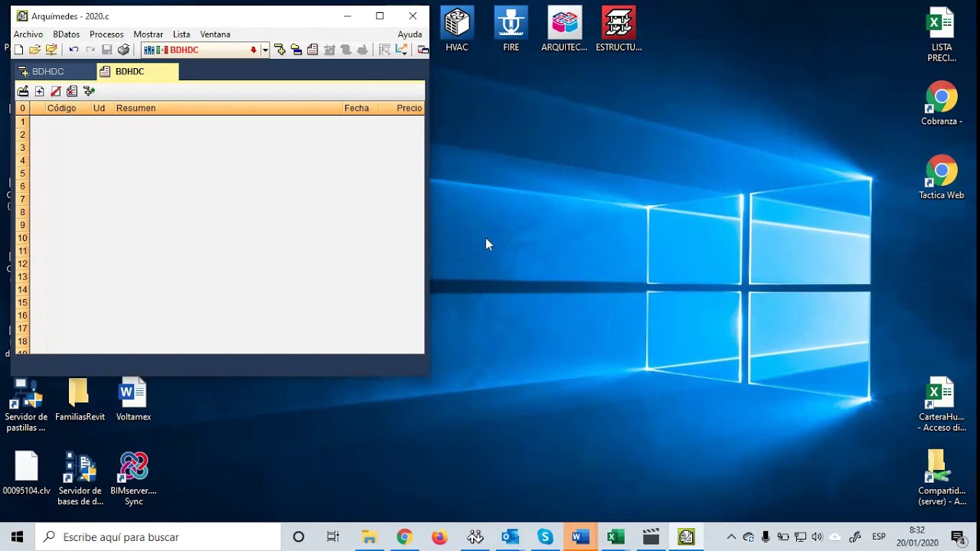This screenshot has width=980, height=551.
Task: Click the new file icon in toolbar
Action: pos(18,50)
